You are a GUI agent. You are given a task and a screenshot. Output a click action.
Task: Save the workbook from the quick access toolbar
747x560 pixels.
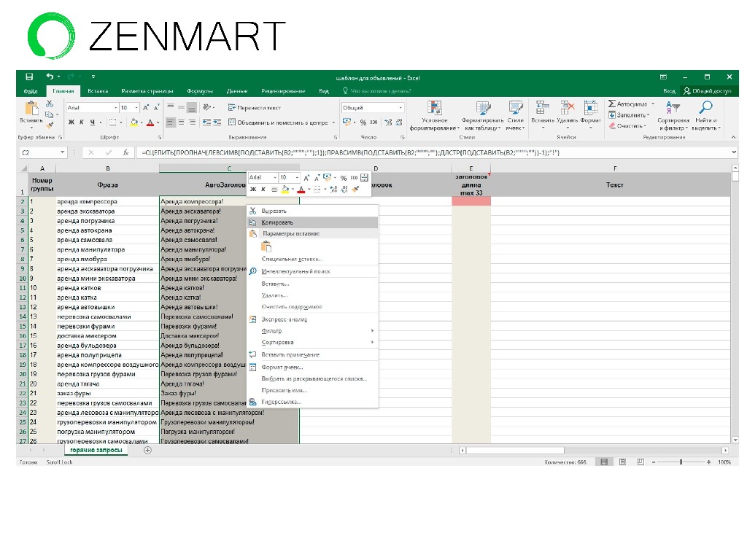pyautogui.click(x=29, y=77)
